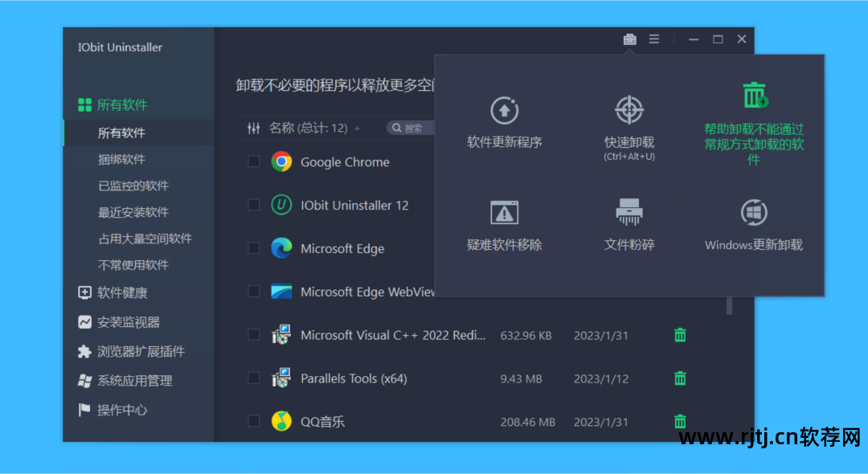The width and height of the screenshot is (868, 474).
Task: Open 最近安装软件 in the sidebar
Action: pos(133,212)
